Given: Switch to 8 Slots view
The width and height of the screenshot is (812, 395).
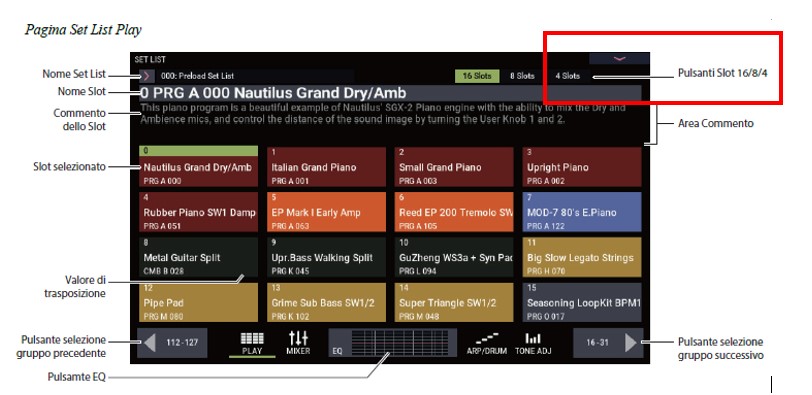Looking at the screenshot, I should point(521,76).
